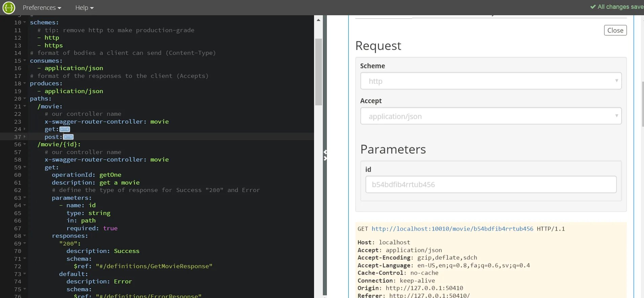
Task: Fold the parameters block at line 63
Action: tap(25, 198)
